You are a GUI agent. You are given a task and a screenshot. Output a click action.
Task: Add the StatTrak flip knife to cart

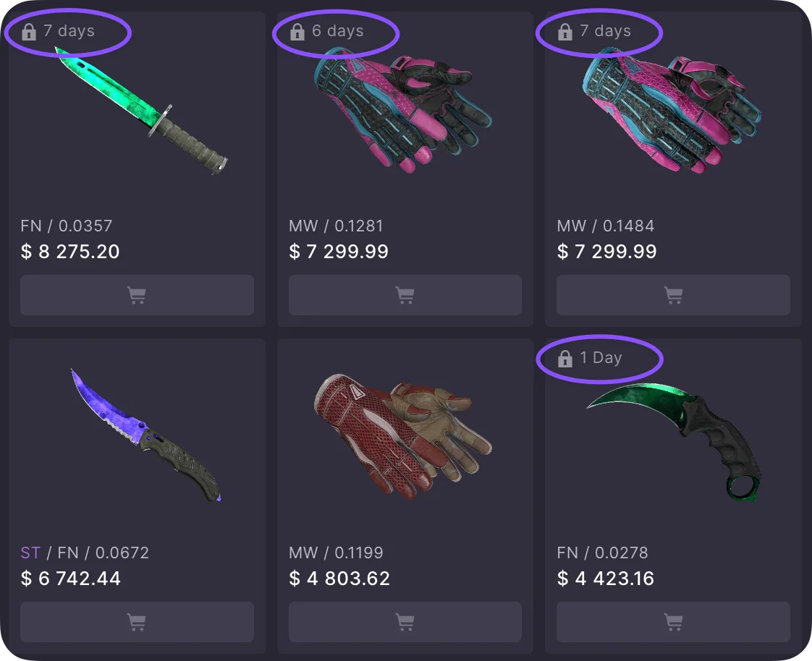(x=137, y=622)
